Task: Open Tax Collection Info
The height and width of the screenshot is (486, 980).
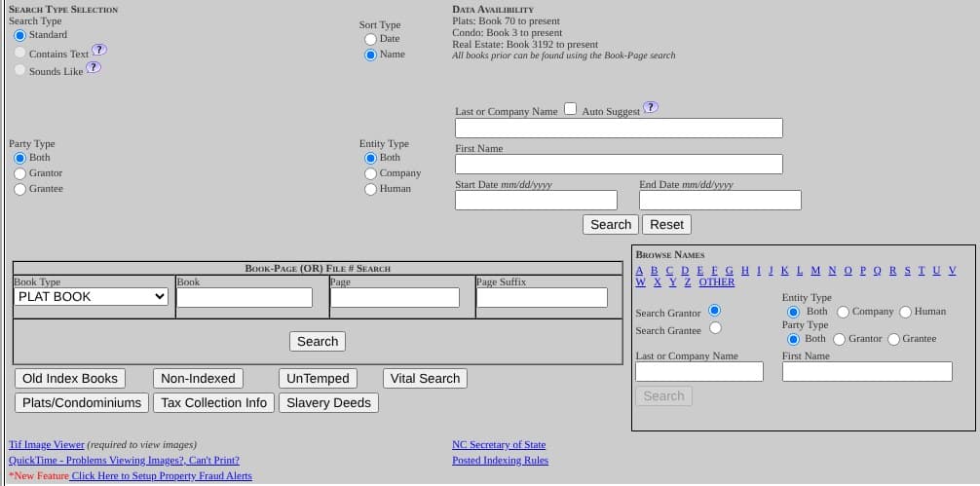Action: [x=213, y=403]
